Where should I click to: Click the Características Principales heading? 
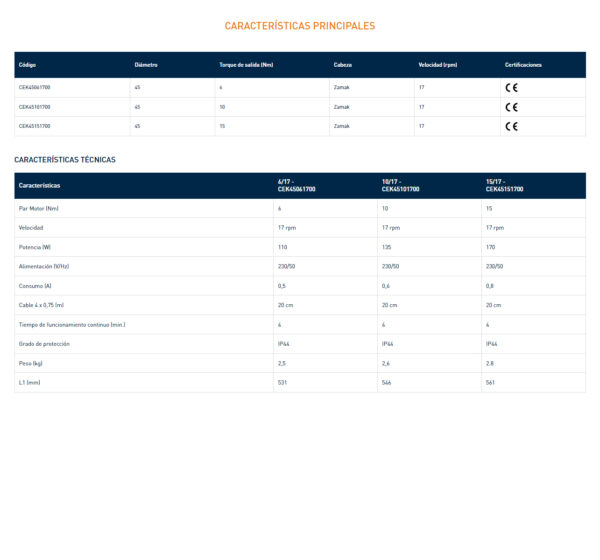300,25
